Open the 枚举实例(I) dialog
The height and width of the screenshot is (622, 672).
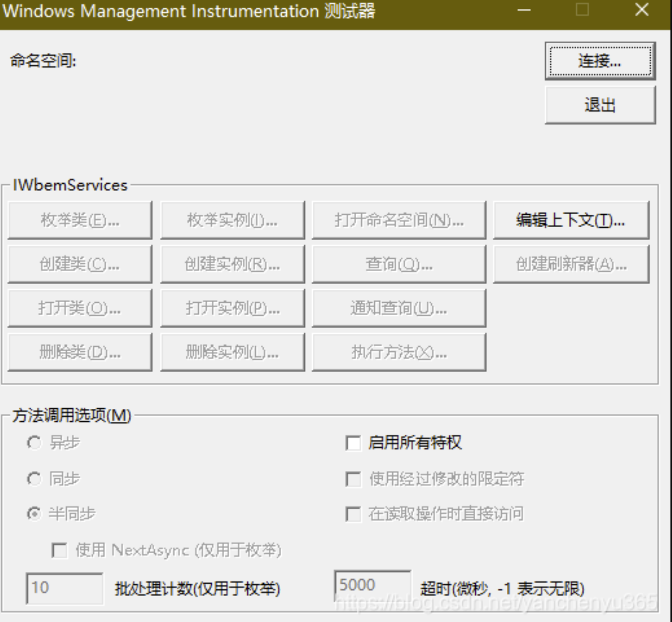(x=232, y=219)
